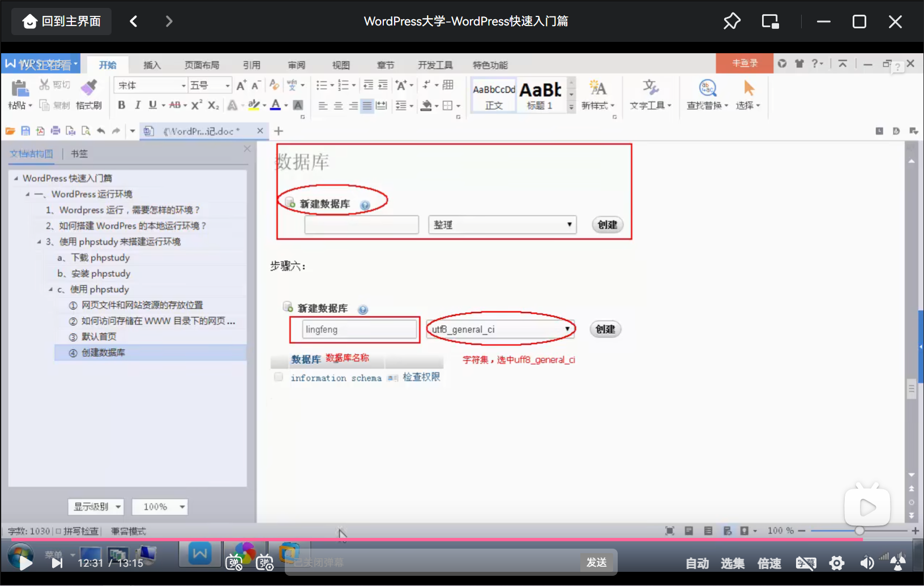
Task: Open video player settings gear
Action: (837, 563)
